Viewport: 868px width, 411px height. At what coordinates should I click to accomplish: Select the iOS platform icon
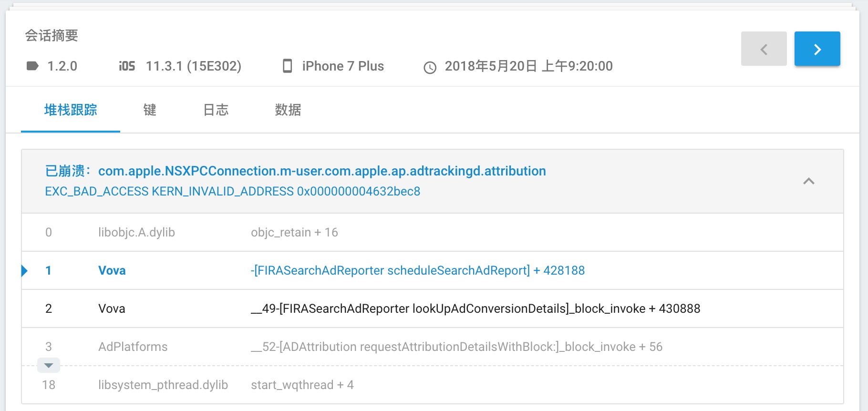pyautogui.click(x=125, y=66)
